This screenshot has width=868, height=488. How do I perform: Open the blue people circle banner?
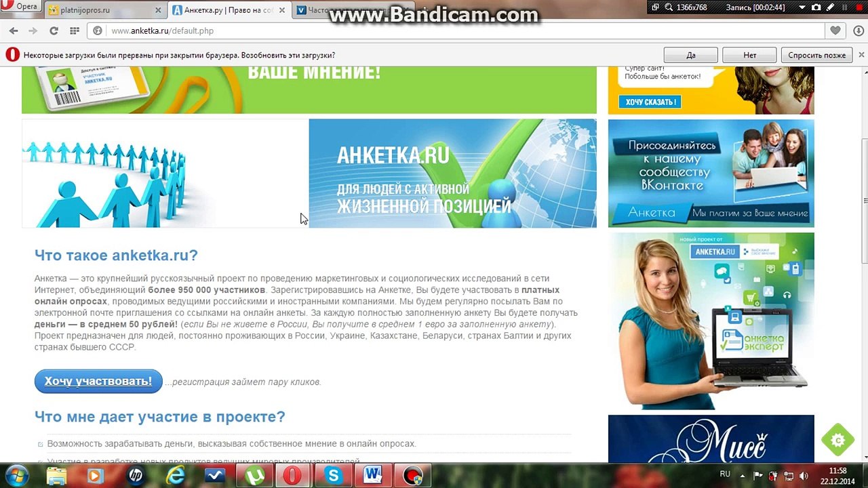(x=165, y=174)
